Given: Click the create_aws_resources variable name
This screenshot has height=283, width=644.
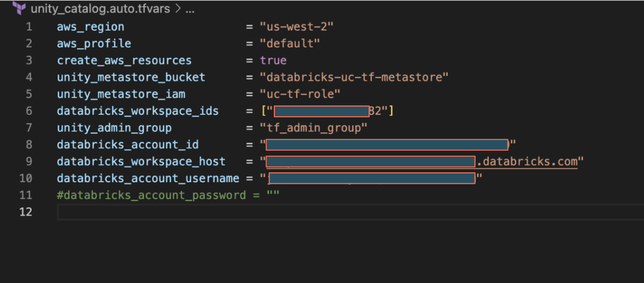Looking at the screenshot, I should click(124, 60).
